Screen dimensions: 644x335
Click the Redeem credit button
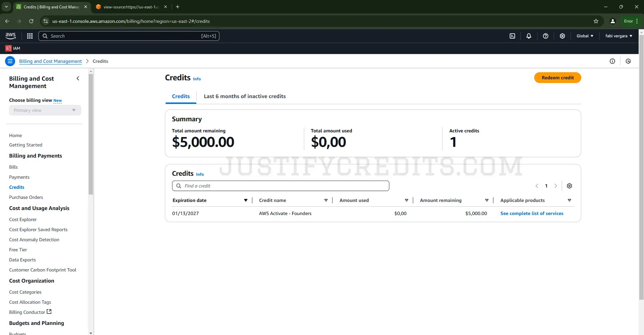coord(557,78)
